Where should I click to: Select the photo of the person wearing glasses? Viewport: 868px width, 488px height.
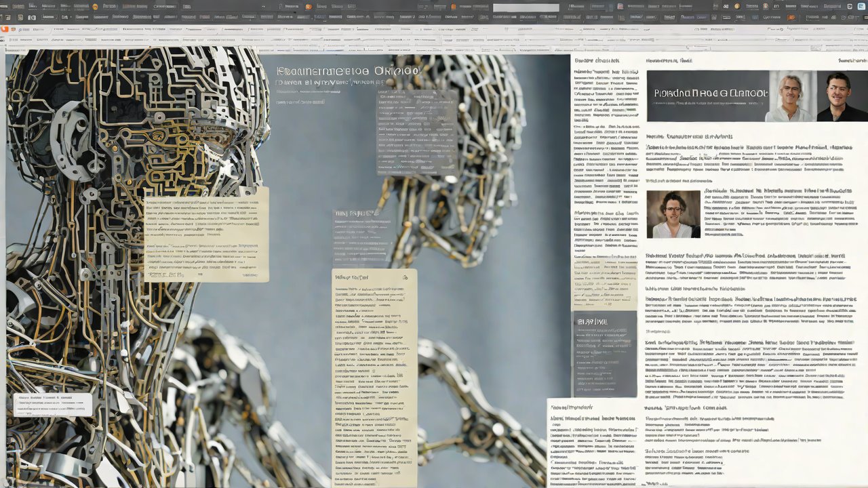point(673,213)
